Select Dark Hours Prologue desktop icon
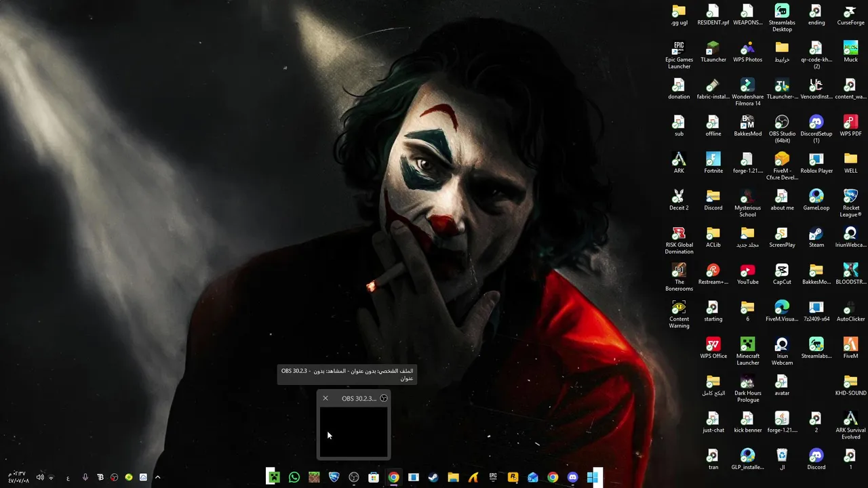 point(747,389)
